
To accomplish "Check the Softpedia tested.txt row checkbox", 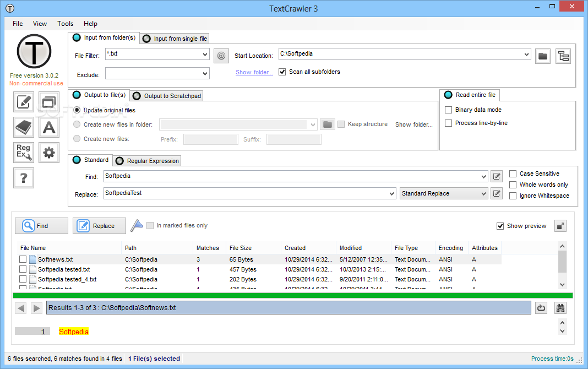I will pyautogui.click(x=23, y=269).
